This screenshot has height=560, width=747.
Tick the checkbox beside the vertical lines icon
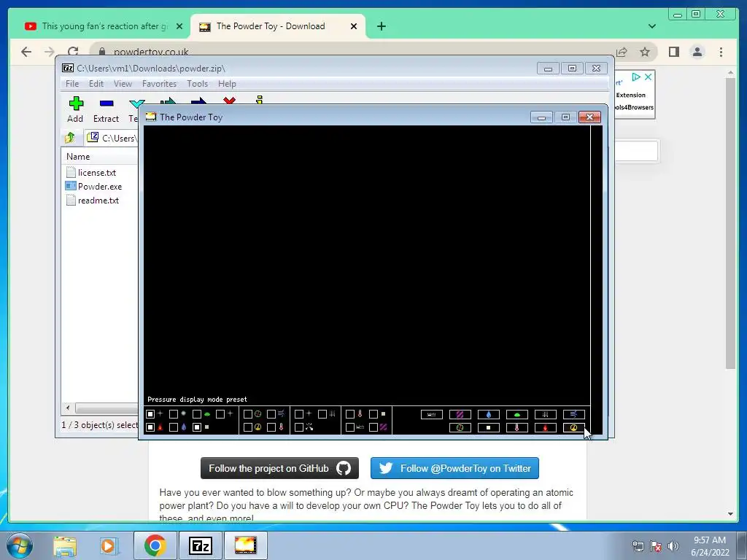pos(322,414)
